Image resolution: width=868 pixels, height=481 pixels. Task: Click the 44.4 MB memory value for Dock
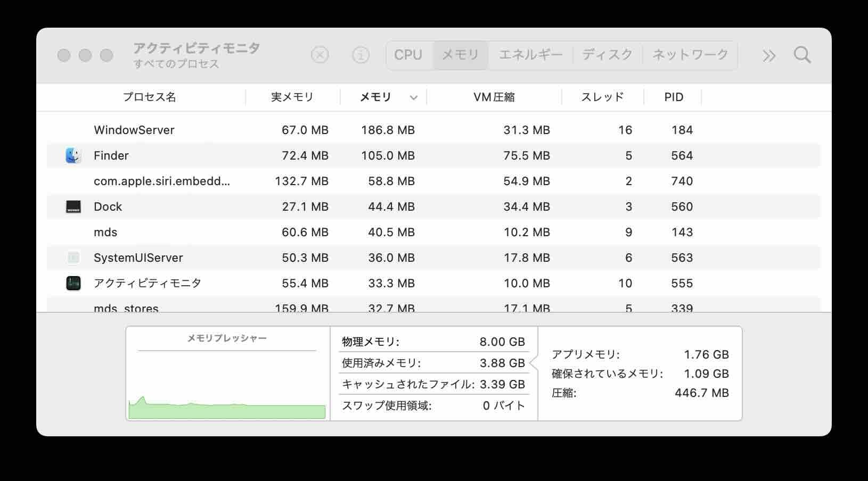point(391,206)
